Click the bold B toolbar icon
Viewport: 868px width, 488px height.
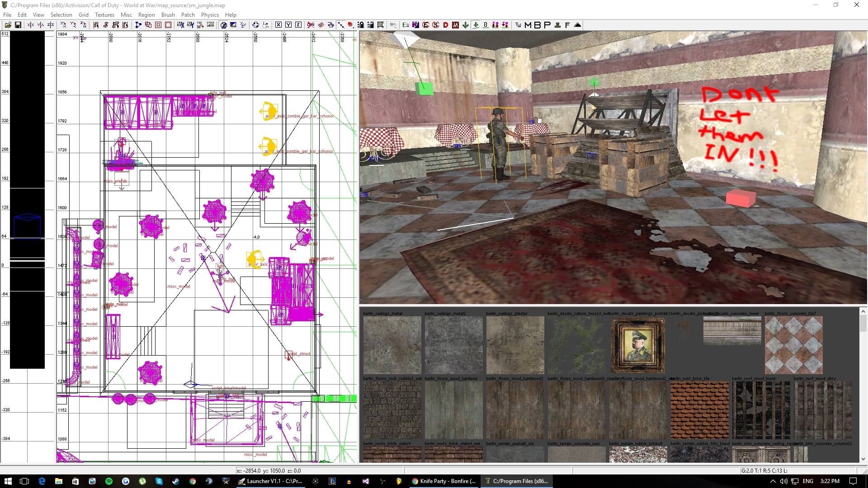pos(538,25)
